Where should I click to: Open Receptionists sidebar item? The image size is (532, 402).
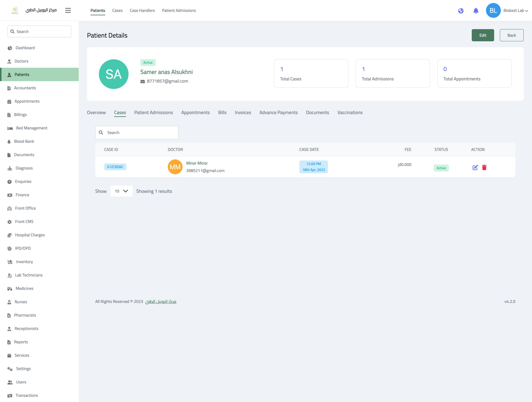tap(39, 328)
